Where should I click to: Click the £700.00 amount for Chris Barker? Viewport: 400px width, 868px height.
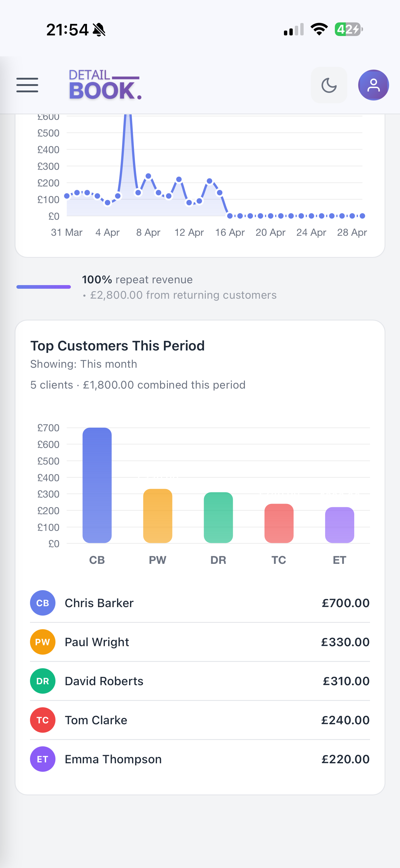pyautogui.click(x=345, y=603)
